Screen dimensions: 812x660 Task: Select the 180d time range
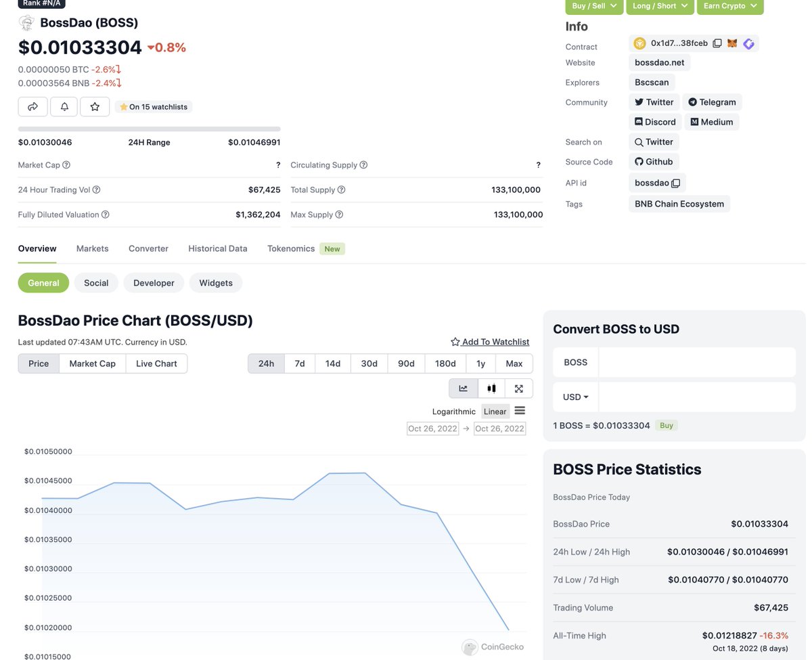(x=445, y=364)
